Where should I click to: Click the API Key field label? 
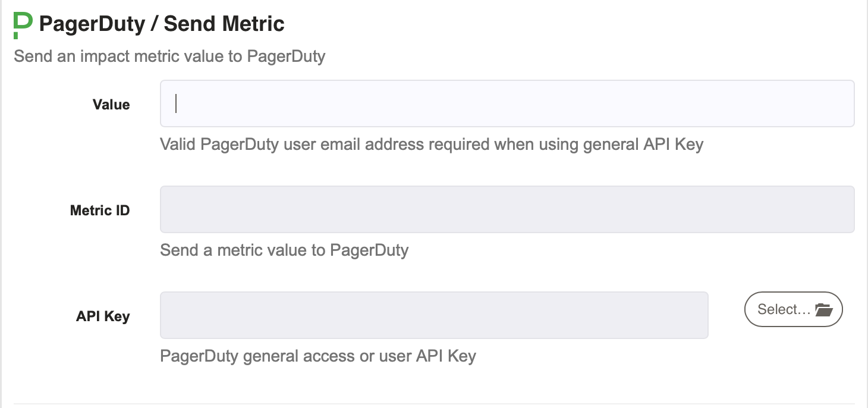tap(103, 316)
